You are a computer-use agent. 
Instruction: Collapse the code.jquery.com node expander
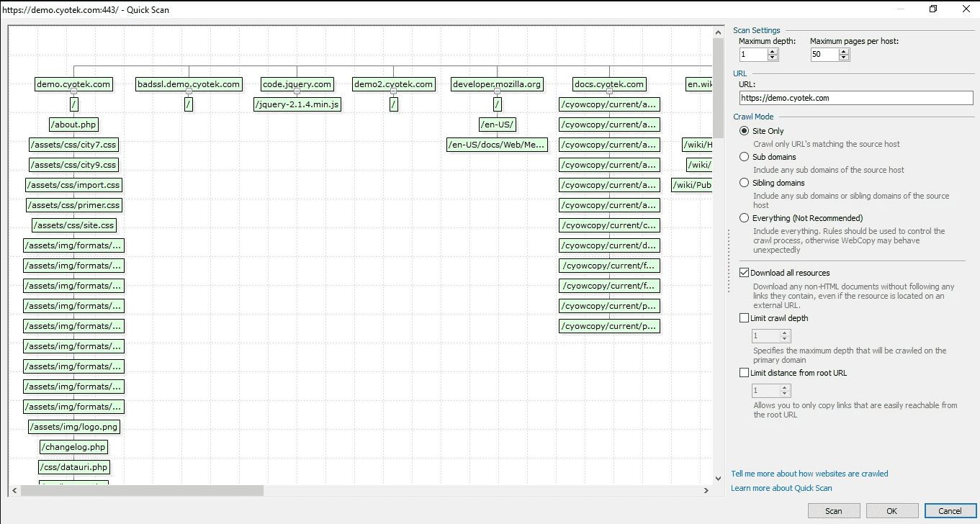tap(297, 91)
